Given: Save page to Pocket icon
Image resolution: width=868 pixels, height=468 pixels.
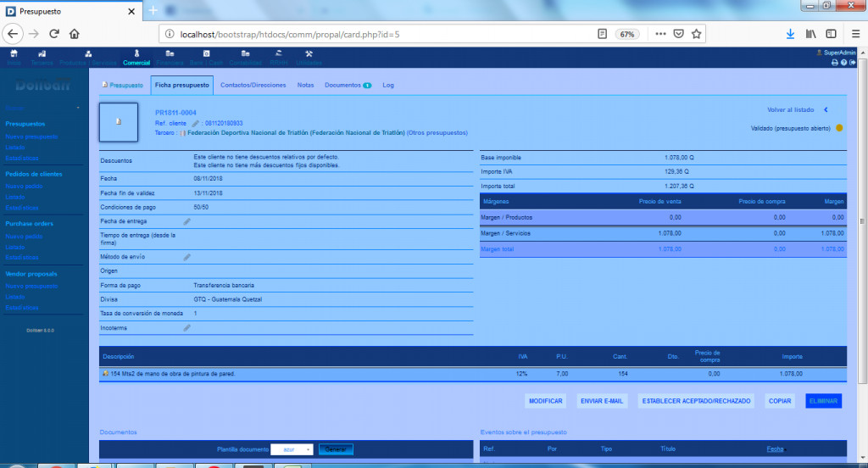Looking at the screenshot, I should pos(679,34).
